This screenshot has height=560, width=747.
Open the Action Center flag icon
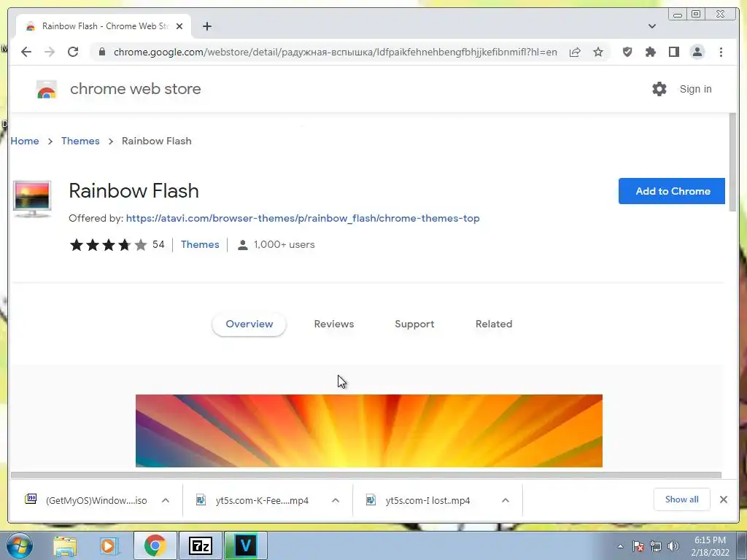click(x=638, y=546)
